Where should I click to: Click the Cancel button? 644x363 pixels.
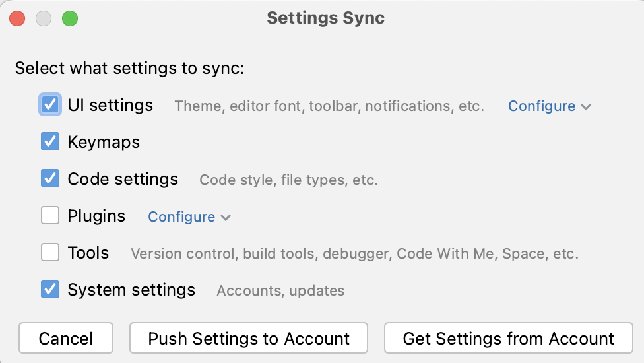coord(66,338)
